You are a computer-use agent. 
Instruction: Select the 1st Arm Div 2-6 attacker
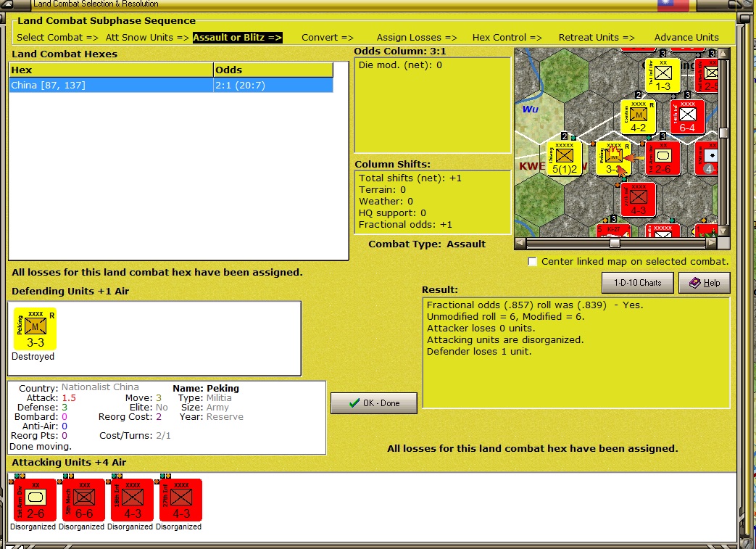tap(36, 499)
